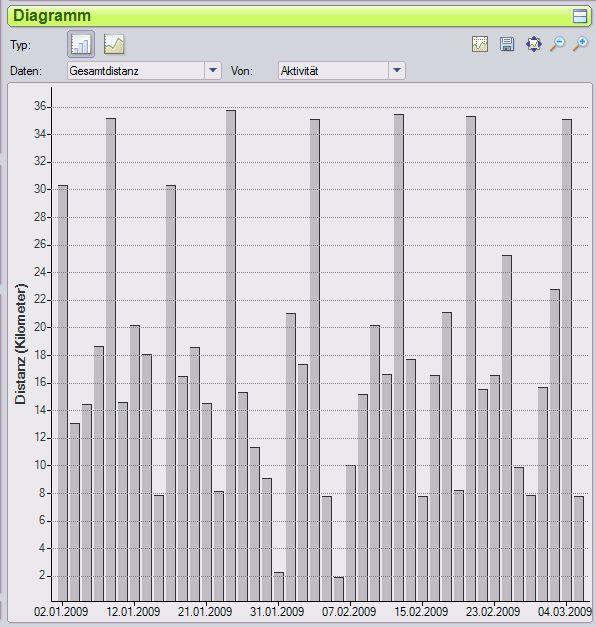Viewport: 596px width, 627px height.
Task: Click the 15.02.2009 axis date label
Action: pyautogui.click(x=421, y=611)
